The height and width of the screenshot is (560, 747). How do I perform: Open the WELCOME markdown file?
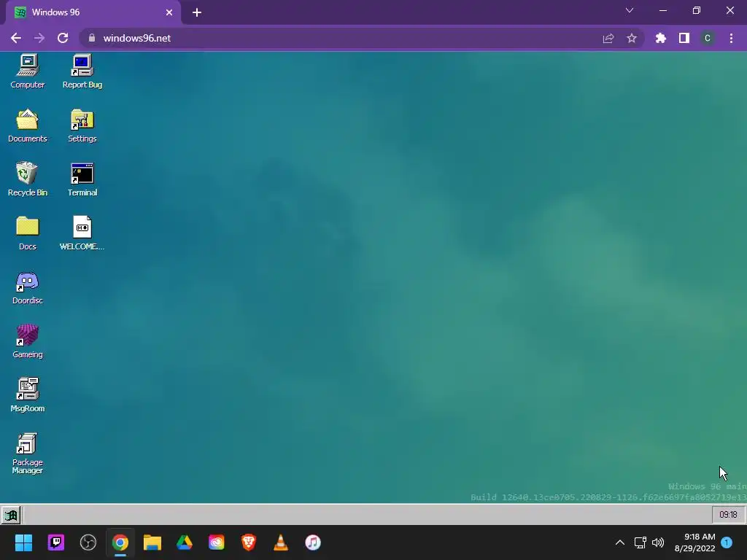[82, 233]
